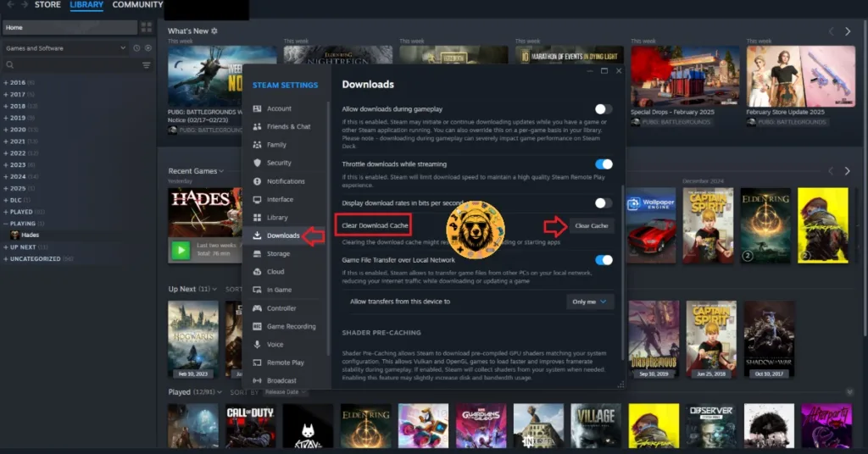This screenshot has height=454, width=868.
Task: Open Family settings icon
Action: click(x=257, y=145)
